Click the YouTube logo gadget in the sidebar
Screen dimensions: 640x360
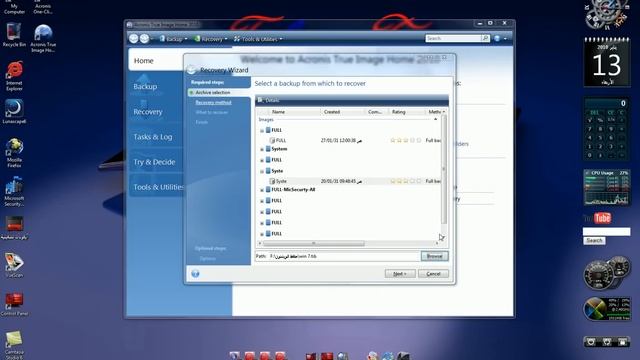pyautogui.click(x=597, y=218)
